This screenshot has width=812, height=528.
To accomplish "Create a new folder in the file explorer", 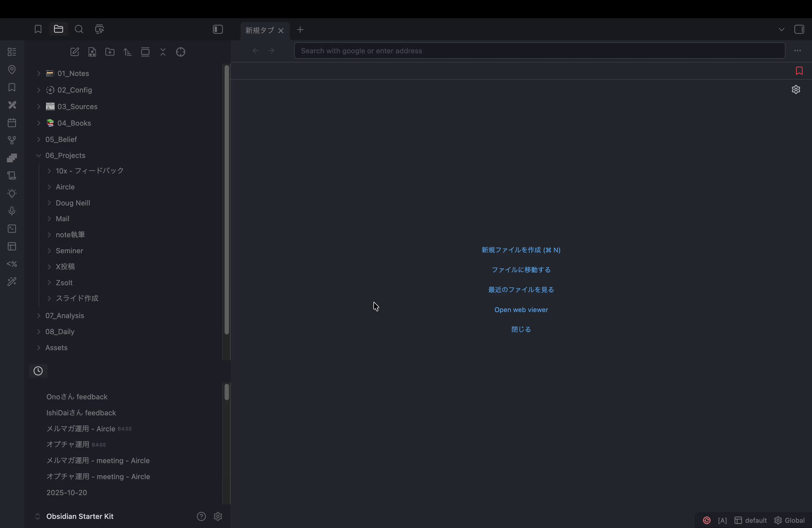I will coord(110,52).
